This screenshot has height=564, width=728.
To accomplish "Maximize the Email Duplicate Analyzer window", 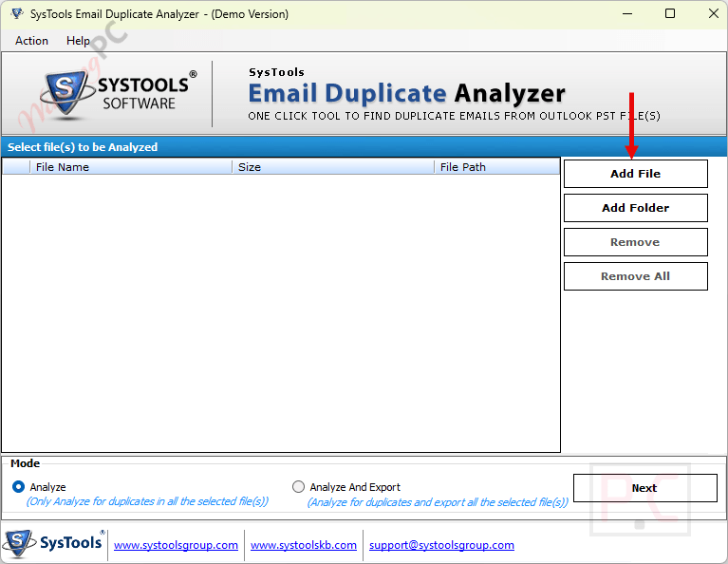I will coord(670,14).
